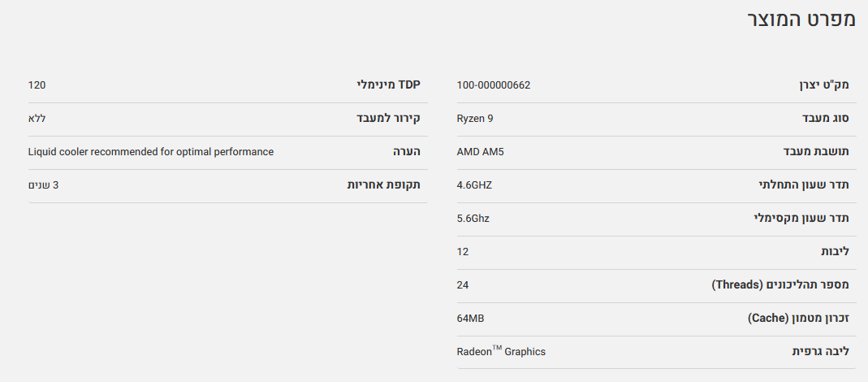Select the Radeon Graphics value
Viewport: 868px width, 382px height.
[x=501, y=352]
